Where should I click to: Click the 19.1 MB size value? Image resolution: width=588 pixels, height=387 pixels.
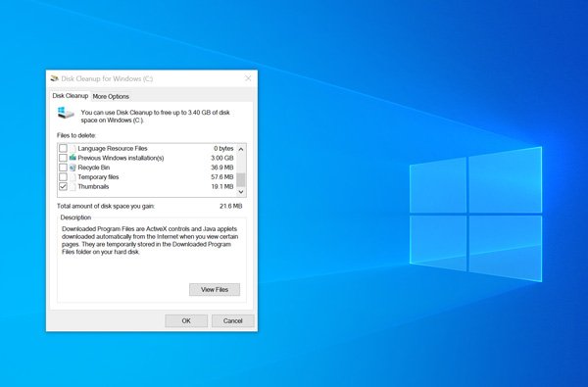(x=222, y=186)
